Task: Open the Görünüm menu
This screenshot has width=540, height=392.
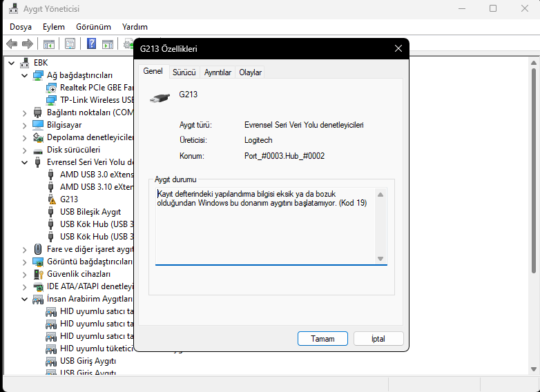Action: pyautogui.click(x=93, y=27)
